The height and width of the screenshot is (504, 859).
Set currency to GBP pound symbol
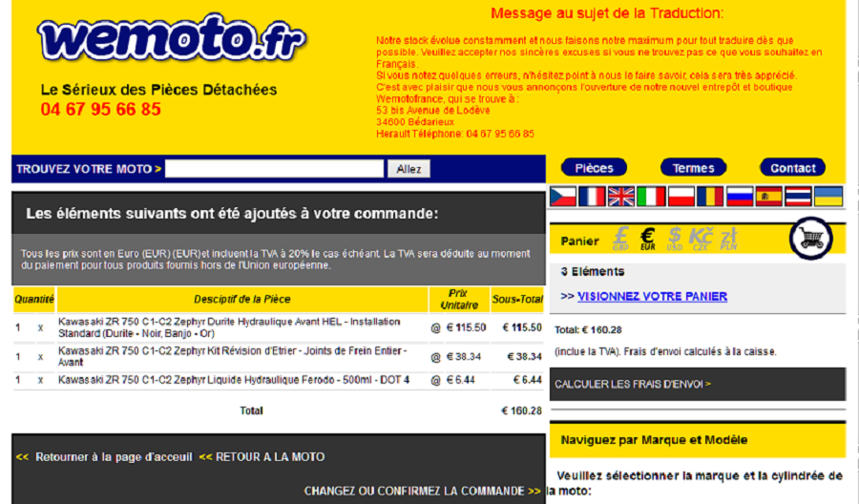[620, 239]
